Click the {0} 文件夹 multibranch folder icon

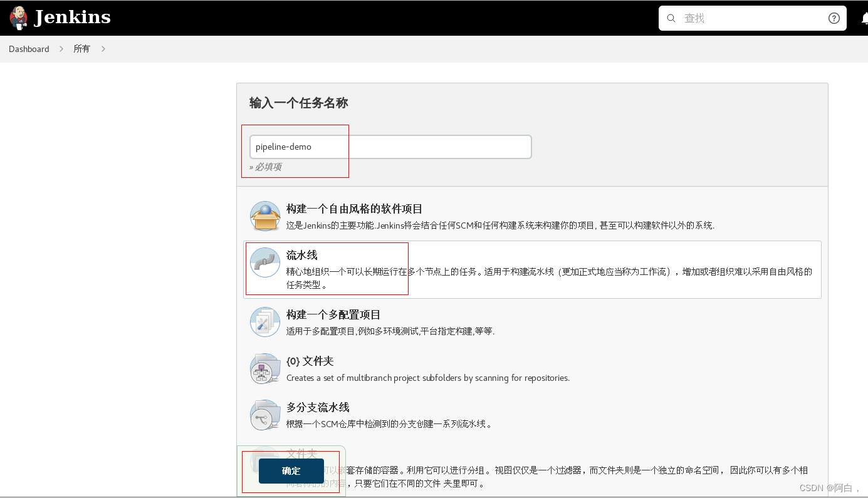click(264, 368)
